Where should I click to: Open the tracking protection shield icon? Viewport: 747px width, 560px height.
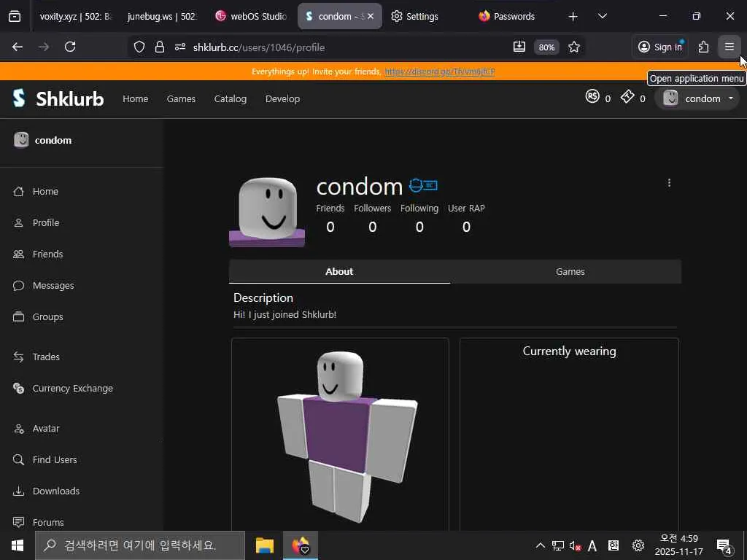click(139, 47)
